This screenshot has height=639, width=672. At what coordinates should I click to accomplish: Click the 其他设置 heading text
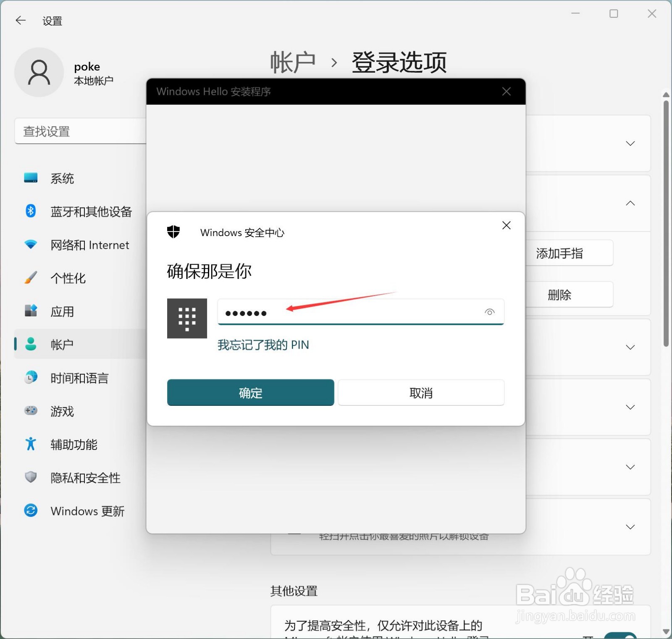294,591
